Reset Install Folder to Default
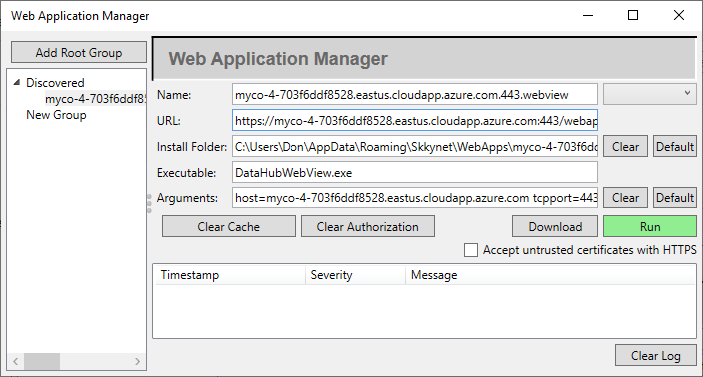 (675, 147)
